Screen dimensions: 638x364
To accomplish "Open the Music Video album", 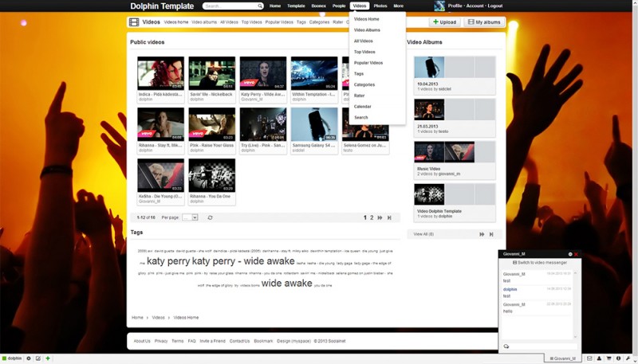I will coord(455,160).
